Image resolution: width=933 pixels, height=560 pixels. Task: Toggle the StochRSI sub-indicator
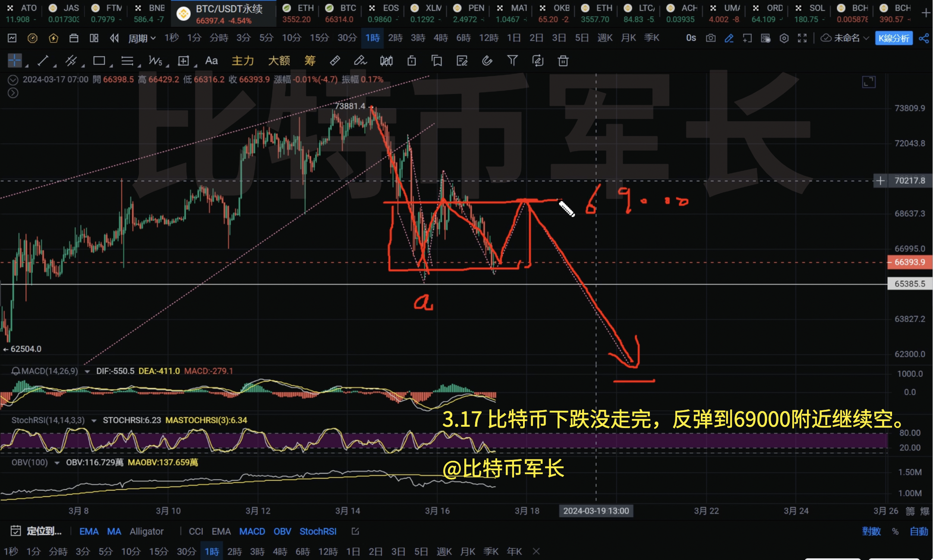point(318,532)
